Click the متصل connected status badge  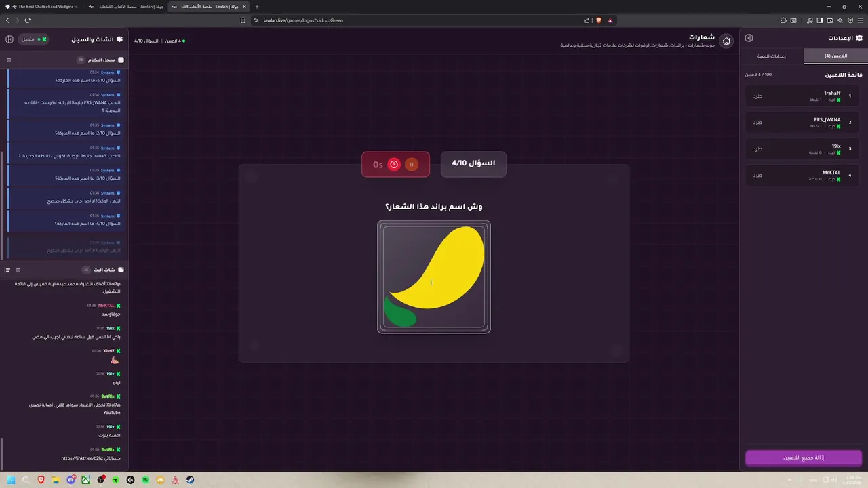(x=34, y=39)
